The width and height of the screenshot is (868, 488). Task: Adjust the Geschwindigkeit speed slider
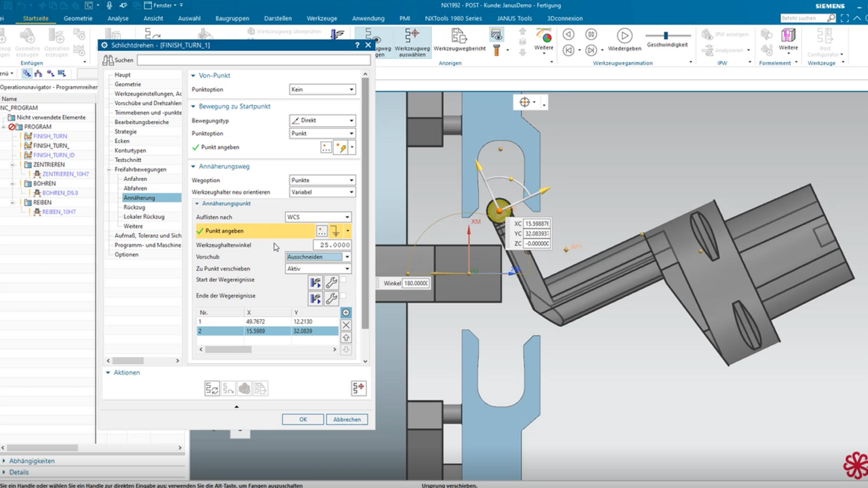pyautogui.click(x=666, y=35)
